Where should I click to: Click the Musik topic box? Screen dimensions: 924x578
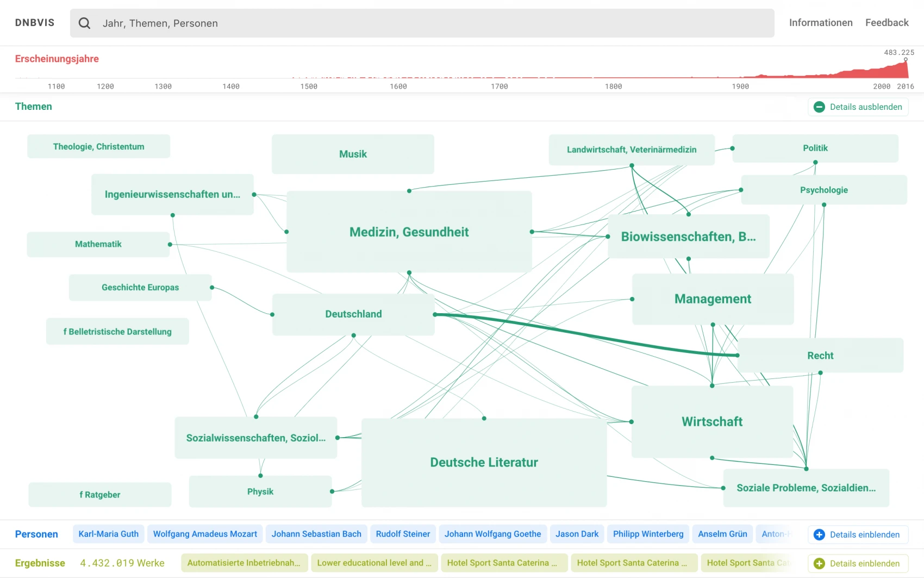click(353, 154)
